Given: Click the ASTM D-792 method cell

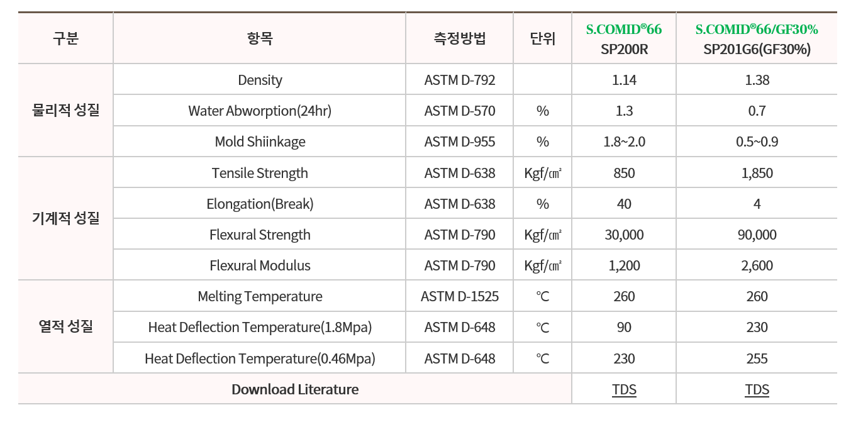Looking at the screenshot, I should 460,81.
